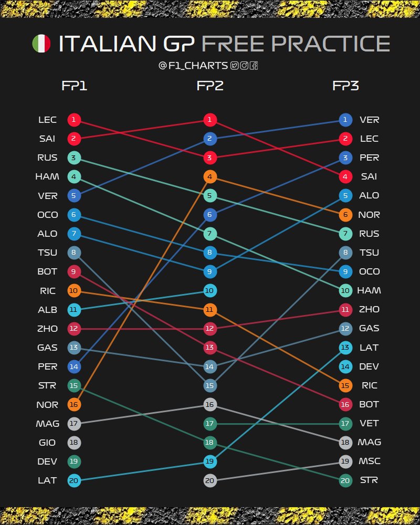The width and height of the screenshot is (420, 525).
Task: Select the FP1 column heading
Action: pos(74,86)
